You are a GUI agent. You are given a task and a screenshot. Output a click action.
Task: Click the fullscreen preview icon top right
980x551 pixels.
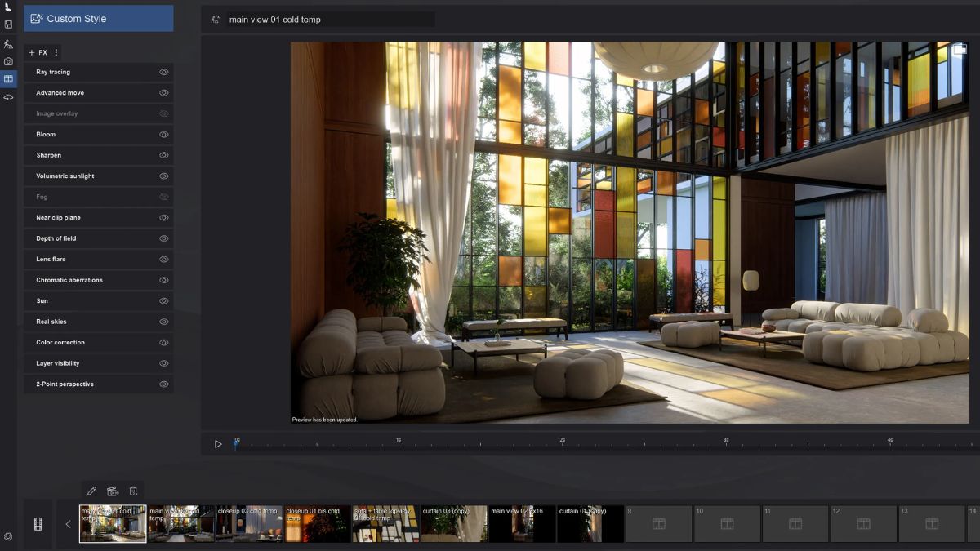pos(960,50)
